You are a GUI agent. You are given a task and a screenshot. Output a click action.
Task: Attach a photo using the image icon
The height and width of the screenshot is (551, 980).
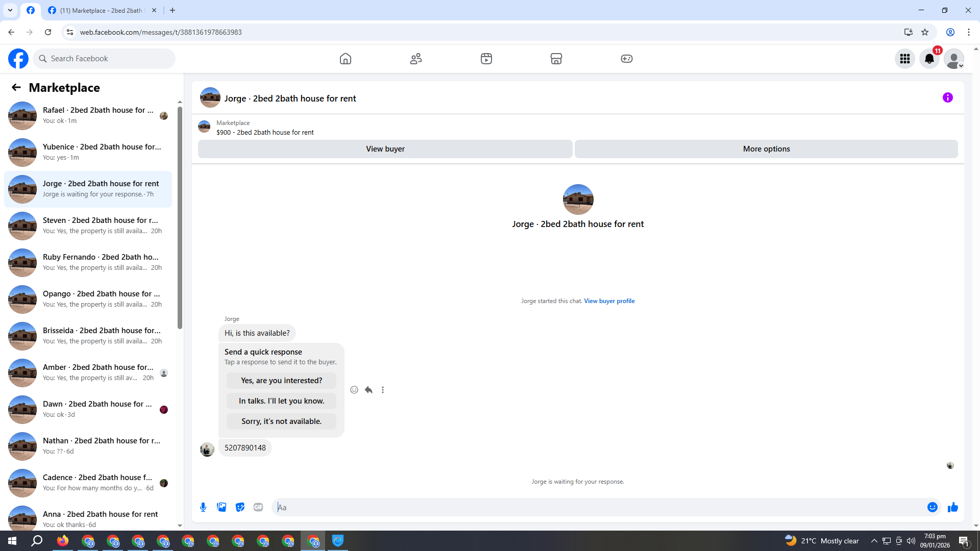point(222,507)
